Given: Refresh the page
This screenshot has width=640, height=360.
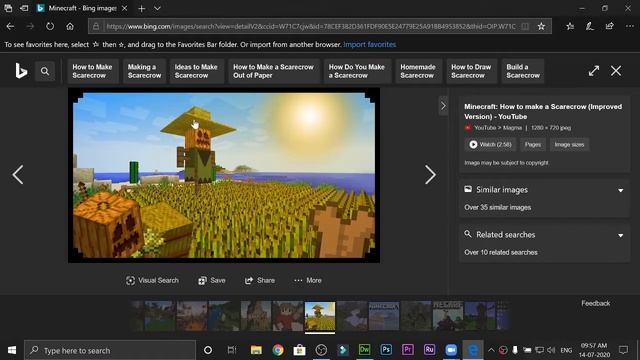Looking at the screenshot, I should click(x=50, y=27).
